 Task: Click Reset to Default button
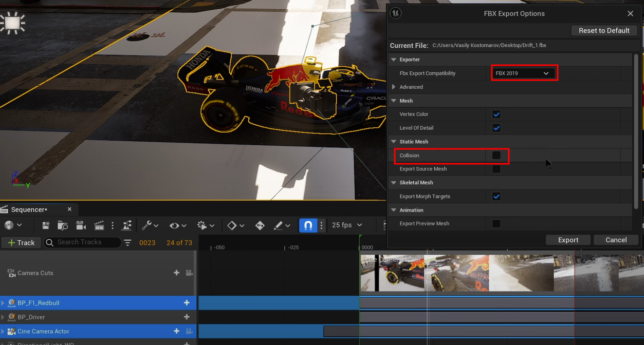(x=604, y=30)
